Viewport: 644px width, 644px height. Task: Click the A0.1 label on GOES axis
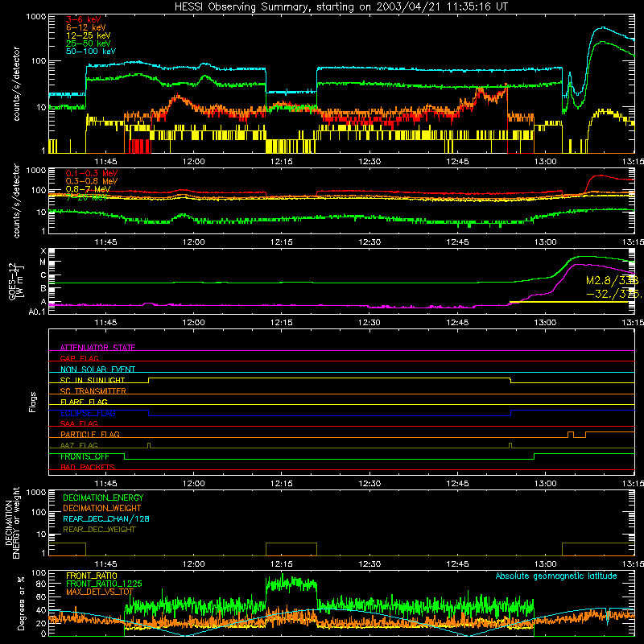tap(37, 312)
